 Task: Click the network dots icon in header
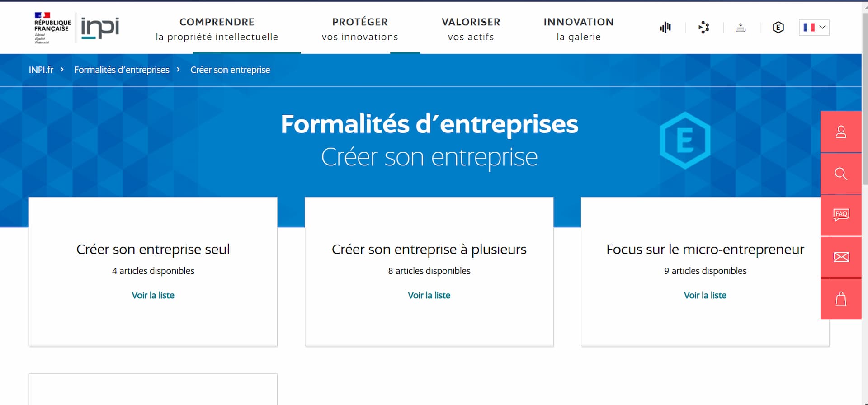[x=703, y=28]
